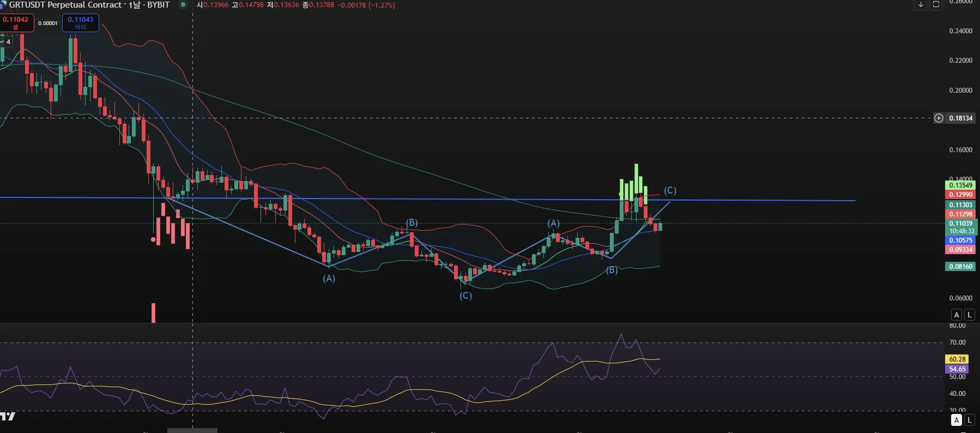The width and height of the screenshot is (980, 433).
Task: Click the plus icon beside price 0.18134
Action: point(939,118)
